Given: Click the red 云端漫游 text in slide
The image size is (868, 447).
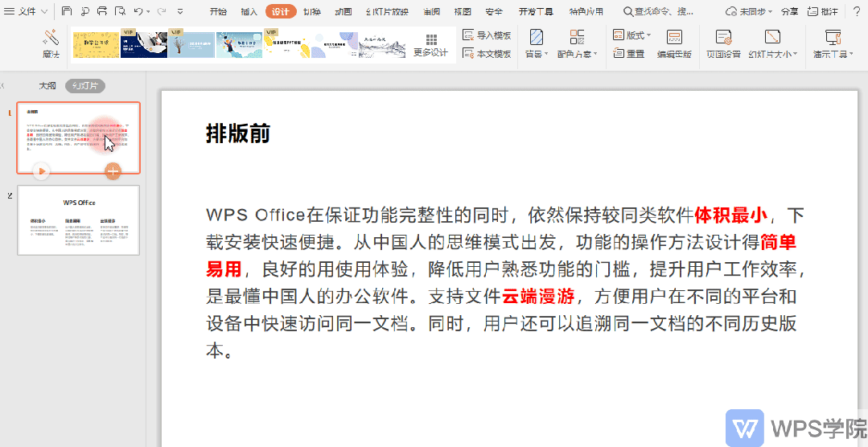Looking at the screenshot, I should point(538,297).
